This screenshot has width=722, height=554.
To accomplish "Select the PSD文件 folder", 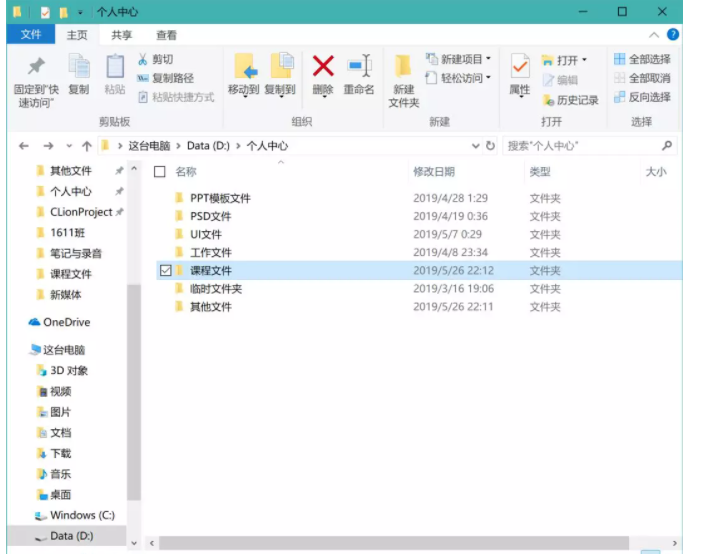I will coord(210,216).
